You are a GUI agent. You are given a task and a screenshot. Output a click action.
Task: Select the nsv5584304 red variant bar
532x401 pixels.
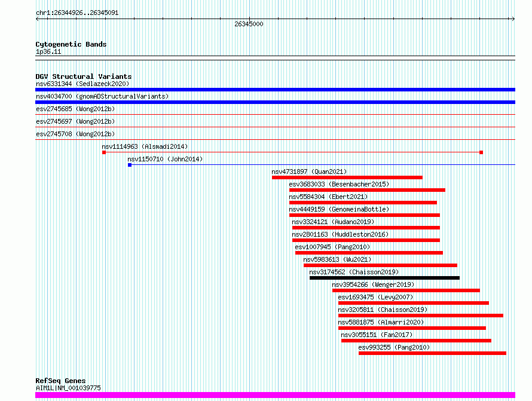pyautogui.click(x=363, y=203)
